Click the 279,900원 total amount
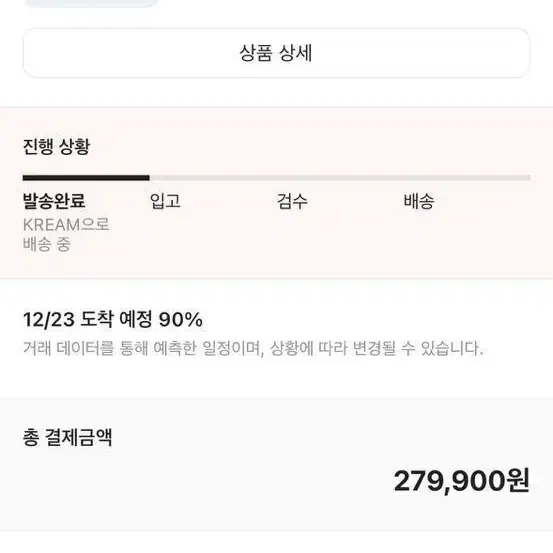Image resolution: width=553 pixels, height=553 pixels. pos(462,481)
